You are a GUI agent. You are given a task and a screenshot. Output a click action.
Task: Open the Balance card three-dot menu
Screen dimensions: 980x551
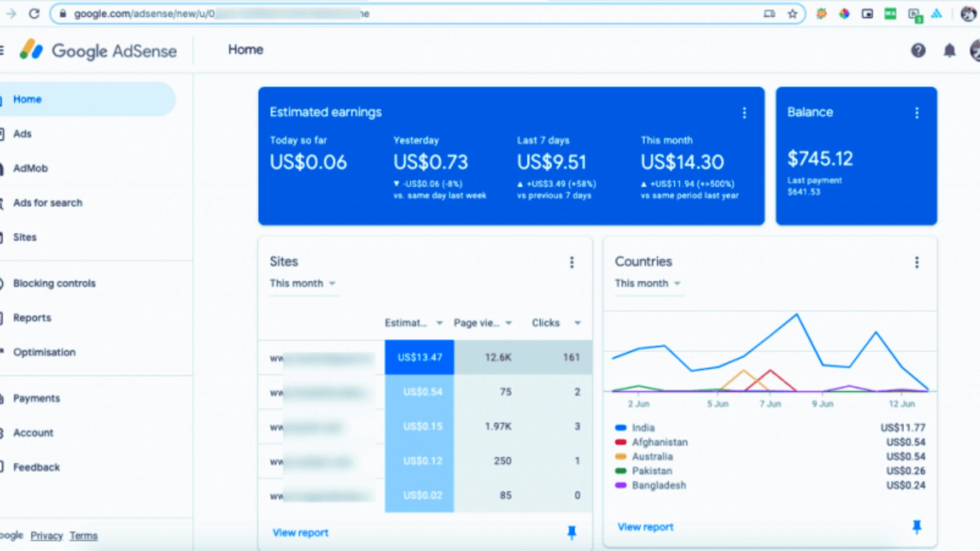(x=917, y=113)
